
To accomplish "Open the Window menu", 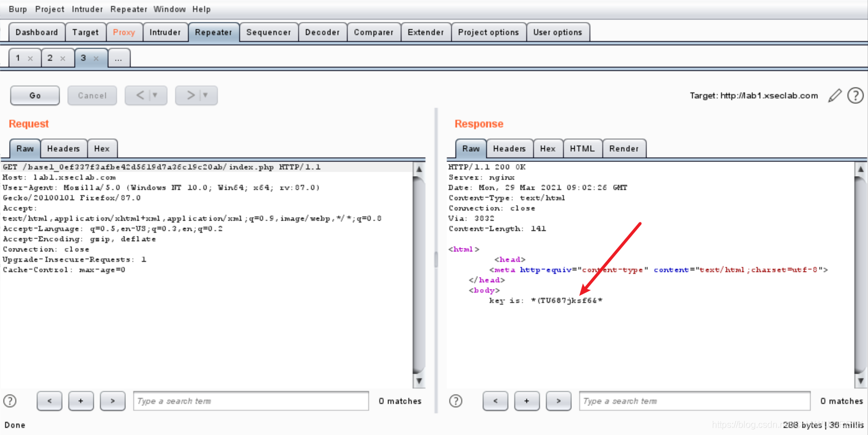I will [170, 9].
